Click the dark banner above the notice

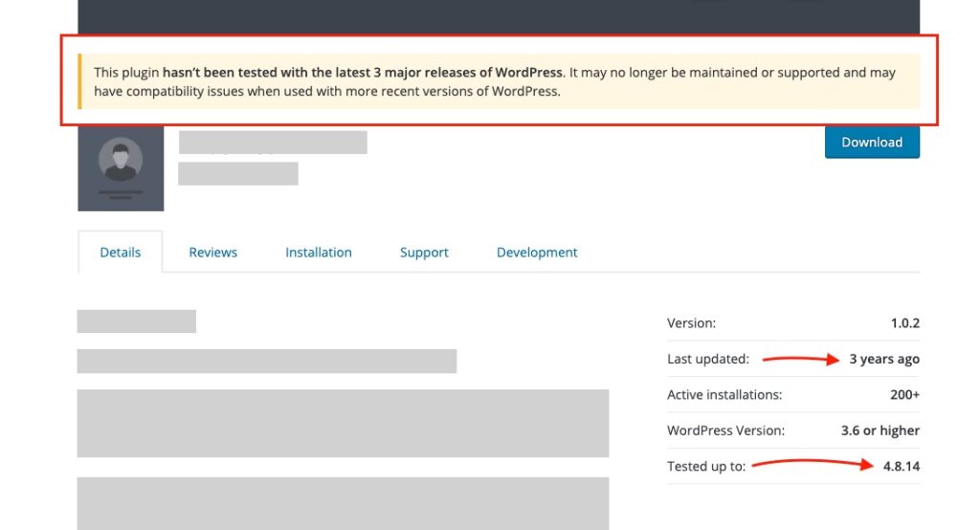point(499,17)
